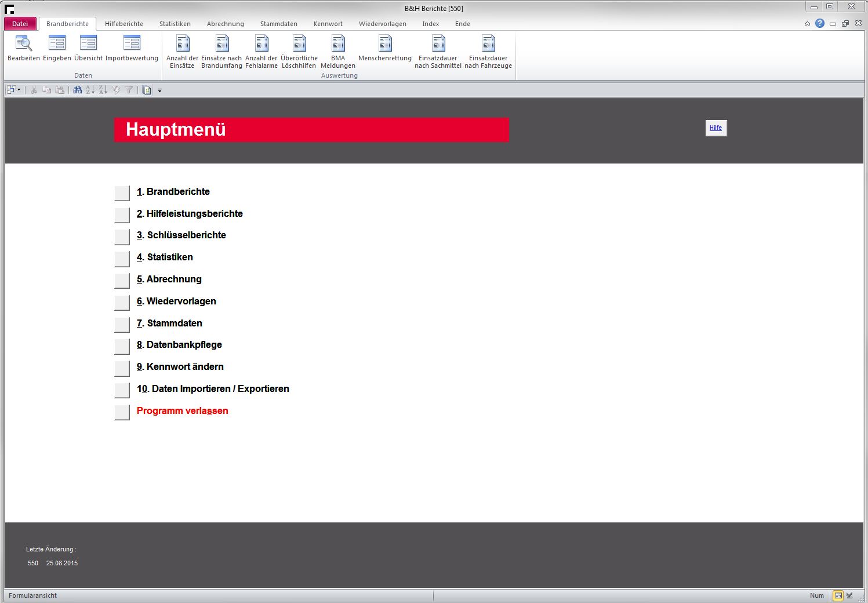
Task: Switch to the Statistiken ribbon tab
Action: 175,24
